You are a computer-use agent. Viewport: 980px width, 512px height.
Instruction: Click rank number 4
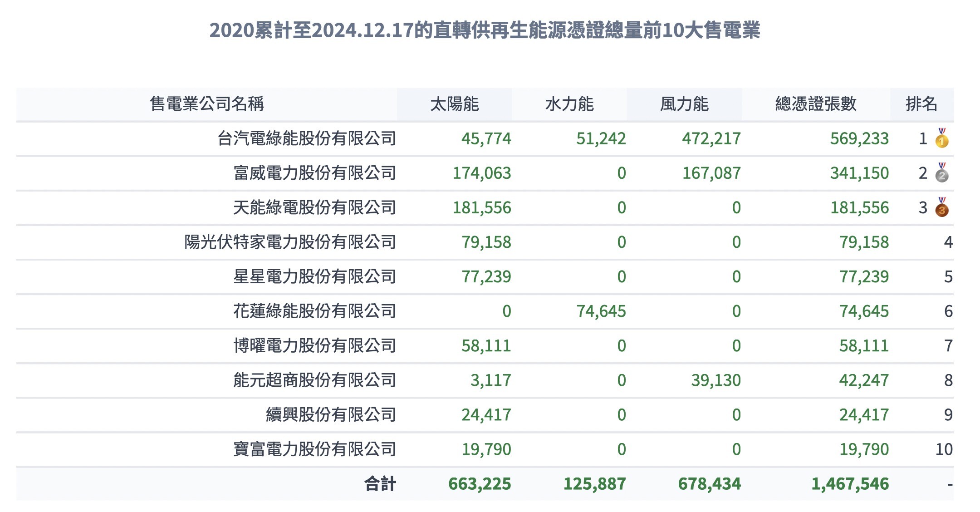[x=948, y=242]
